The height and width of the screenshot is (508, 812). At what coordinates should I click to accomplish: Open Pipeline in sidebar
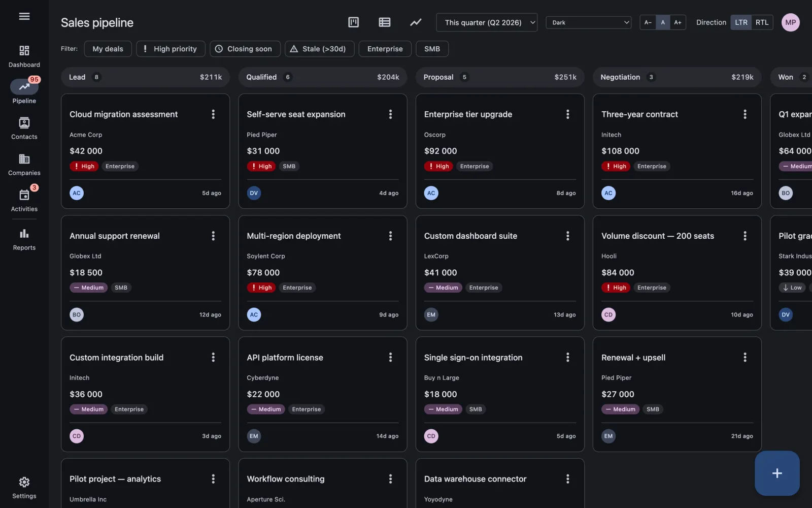tap(24, 92)
